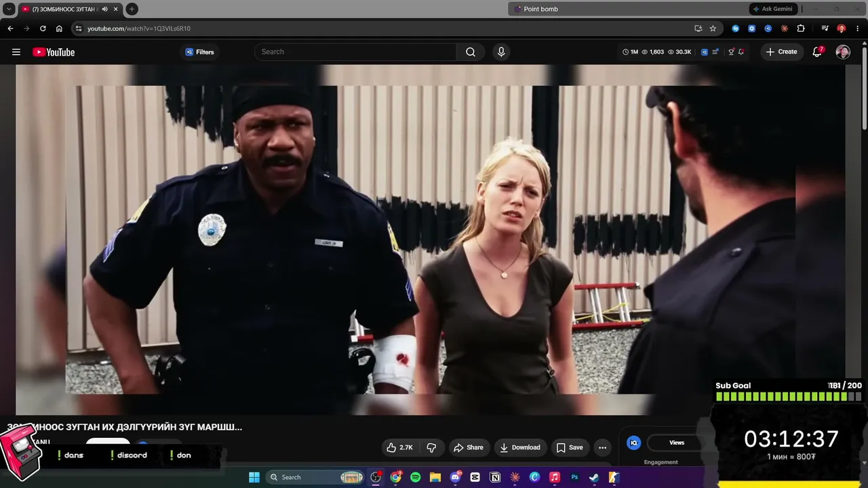
Task: Open OBS Studio from the taskbar
Action: [376, 477]
